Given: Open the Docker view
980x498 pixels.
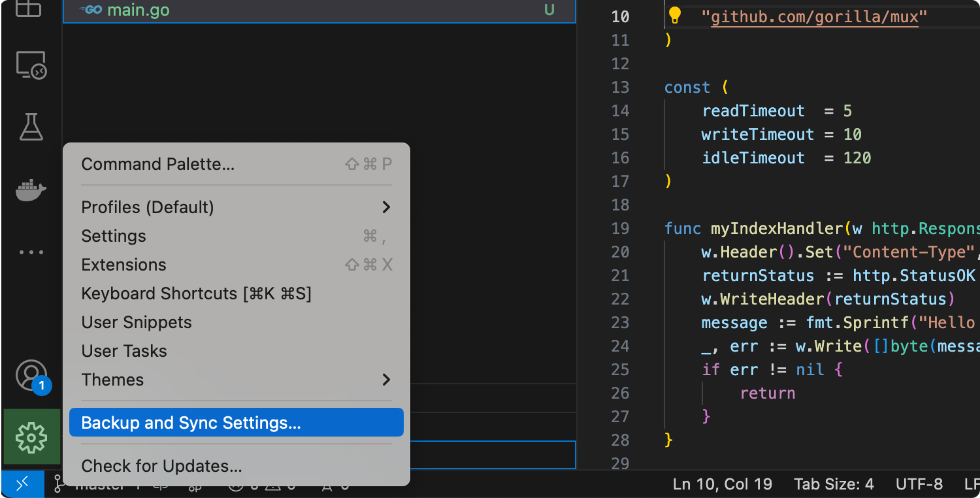Looking at the screenshot, I should pos(31,190).
